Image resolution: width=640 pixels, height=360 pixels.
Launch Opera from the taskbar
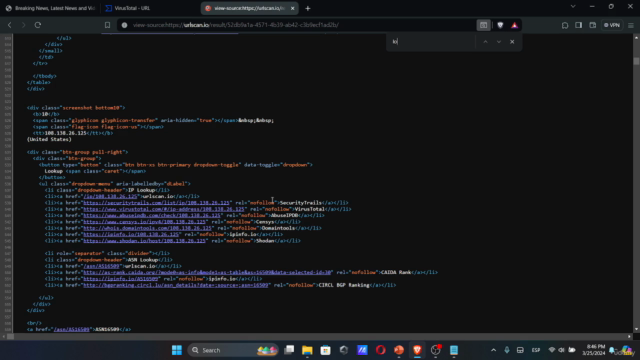click(x=380, y=350)
